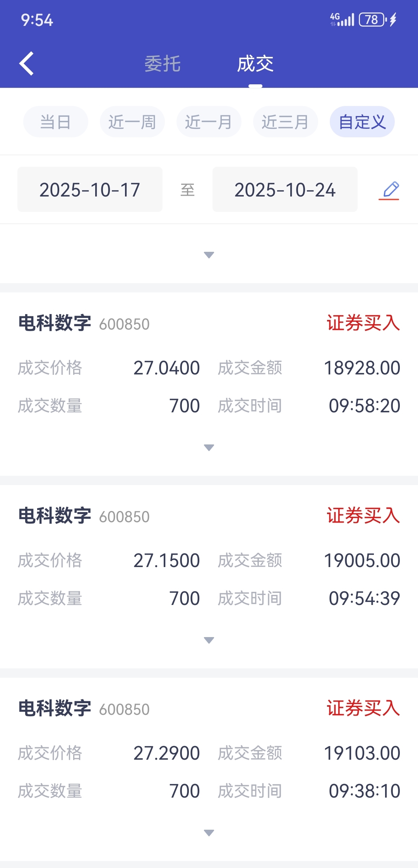Screen dimensions: 418x868
Task: Open end date field 2025-10-24
Action: pos(285,190)
